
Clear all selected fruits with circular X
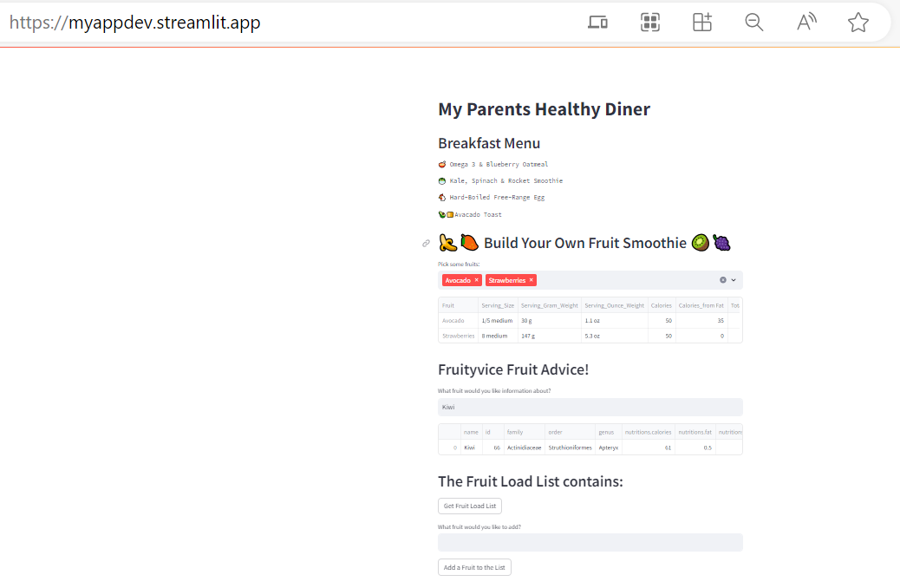[x=723, y=280]
